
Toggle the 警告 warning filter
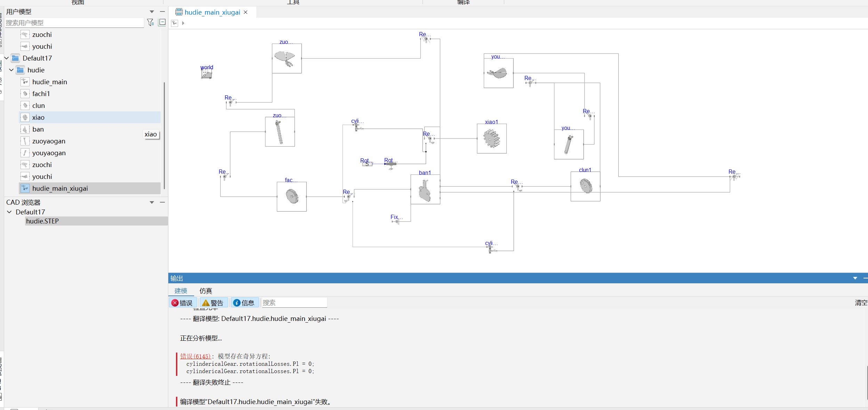point(213,303)
